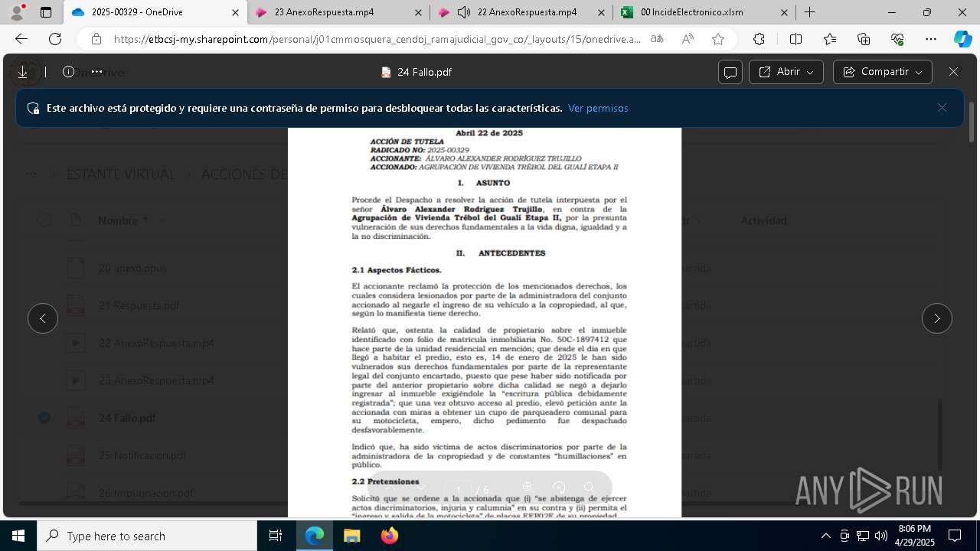980x551 pixels.
Task: Click the taskbar search box
Action: click(x=147, y=536)
